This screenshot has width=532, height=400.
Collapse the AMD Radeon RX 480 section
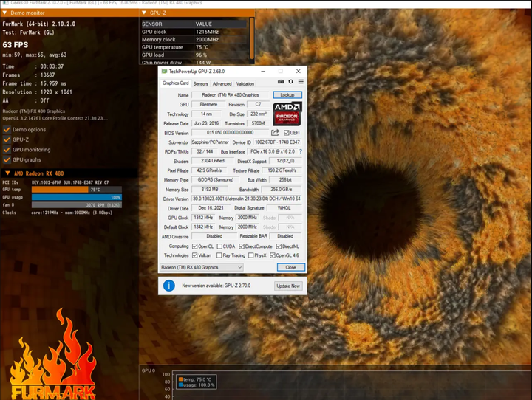(x=7, y=173)
